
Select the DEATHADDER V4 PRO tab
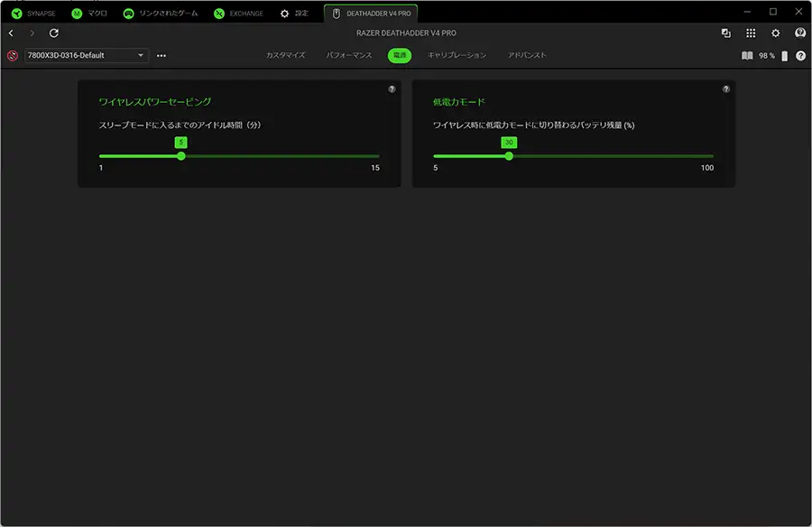tap(372, 14)
